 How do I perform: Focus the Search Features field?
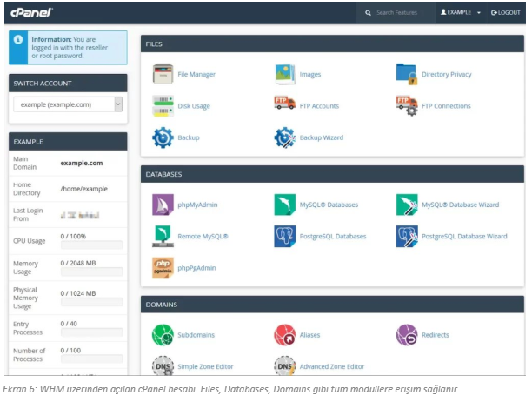[396, 12]
